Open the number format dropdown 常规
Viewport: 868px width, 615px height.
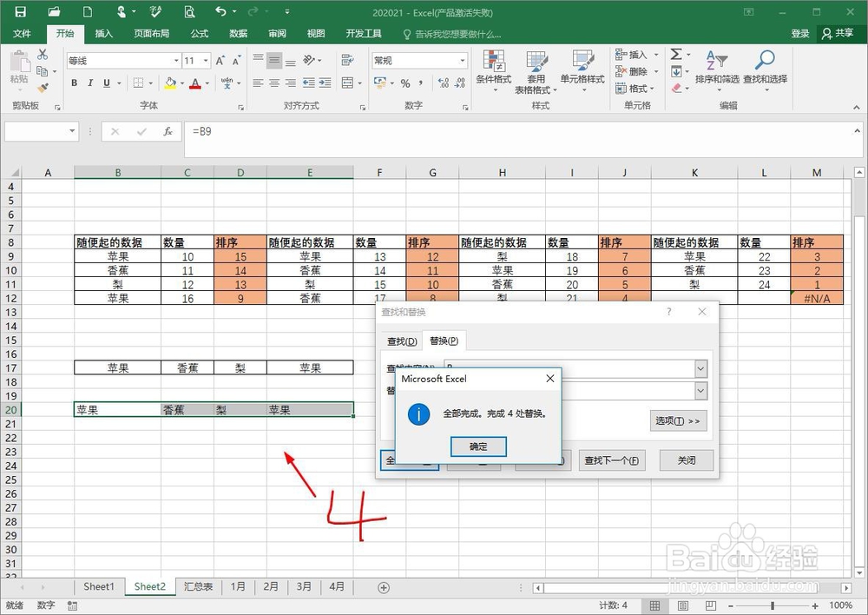pyautogui.click(x=463, y=61)
